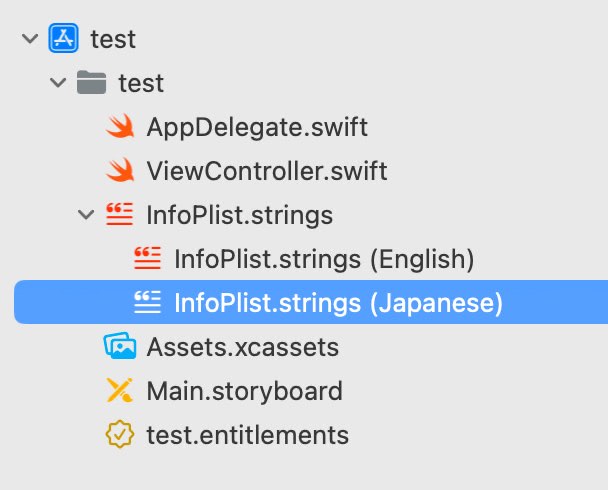The width and height of the screenshot is (608, 490).
Task: Open the ViewController.swift file
Action: coord(267,171)
